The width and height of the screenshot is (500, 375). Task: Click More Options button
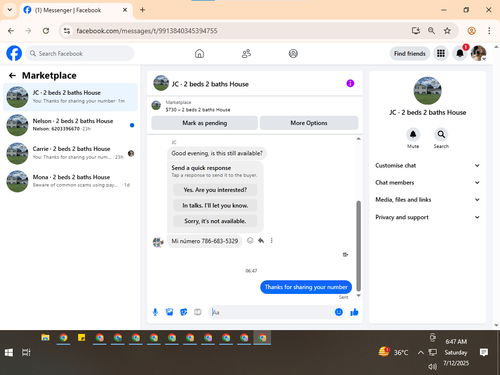coord(309,123)
